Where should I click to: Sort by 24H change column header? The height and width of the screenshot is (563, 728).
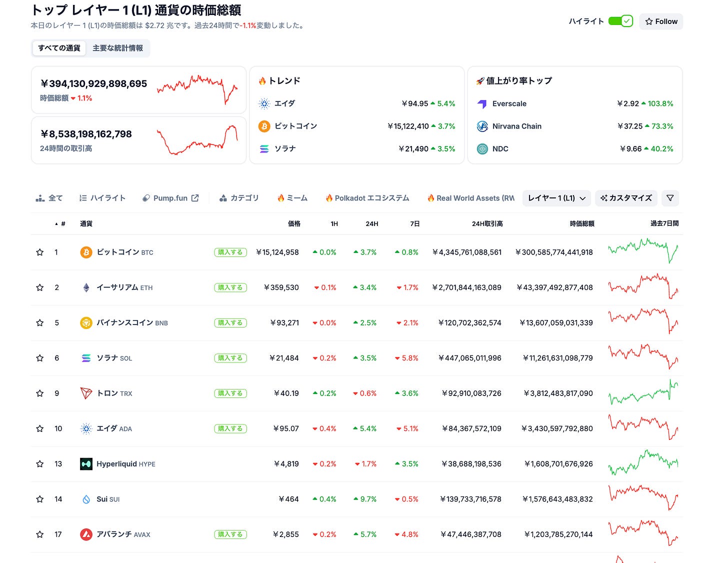pos(371,223)
